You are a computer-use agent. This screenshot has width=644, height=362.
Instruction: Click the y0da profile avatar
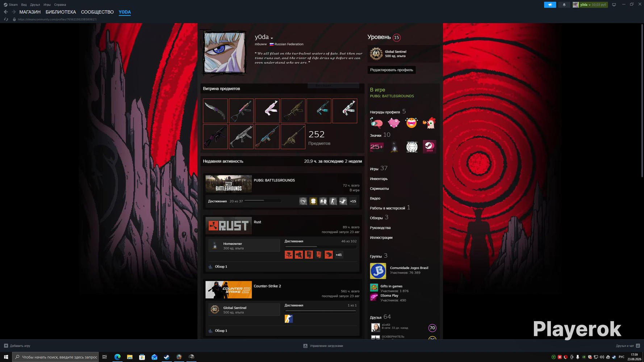(225, 52)
